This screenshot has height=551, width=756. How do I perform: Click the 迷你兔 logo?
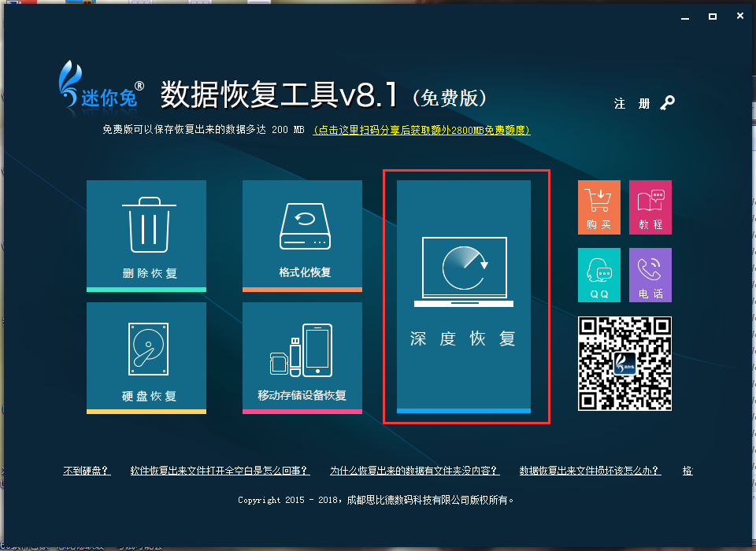tap(102, 85)
